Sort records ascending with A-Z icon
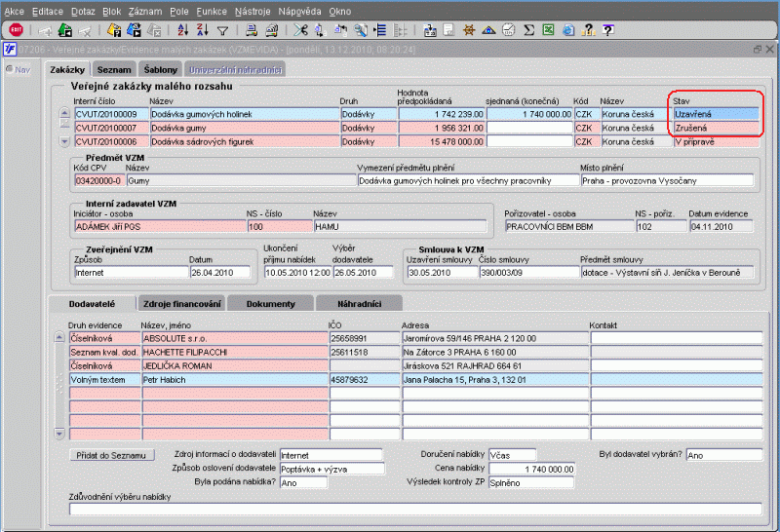Viewport: 780px width, 532px height. pyautogui.click(x=185, y=30)
